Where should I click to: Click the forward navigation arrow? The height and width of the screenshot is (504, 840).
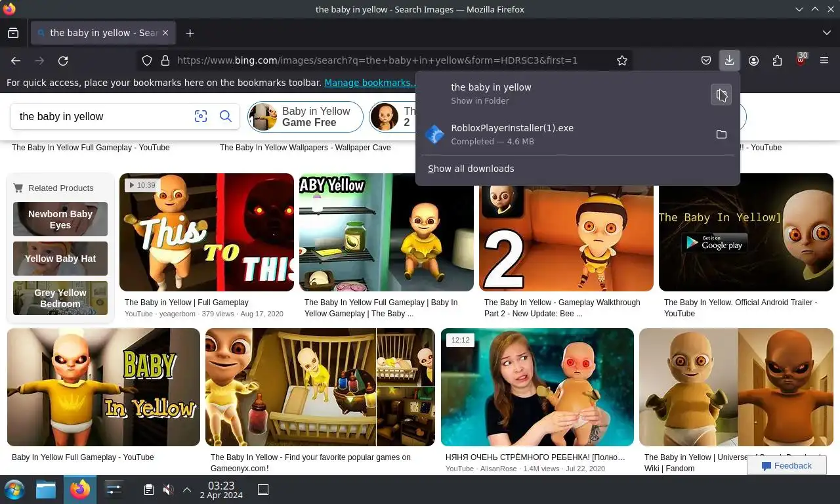click(x=39, y=60)
